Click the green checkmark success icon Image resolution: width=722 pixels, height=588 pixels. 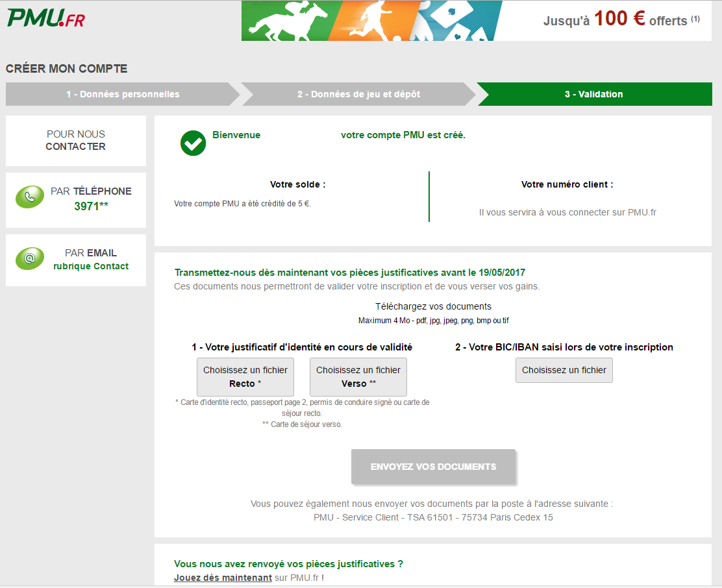pyautogui.click(x=193, y=143)
